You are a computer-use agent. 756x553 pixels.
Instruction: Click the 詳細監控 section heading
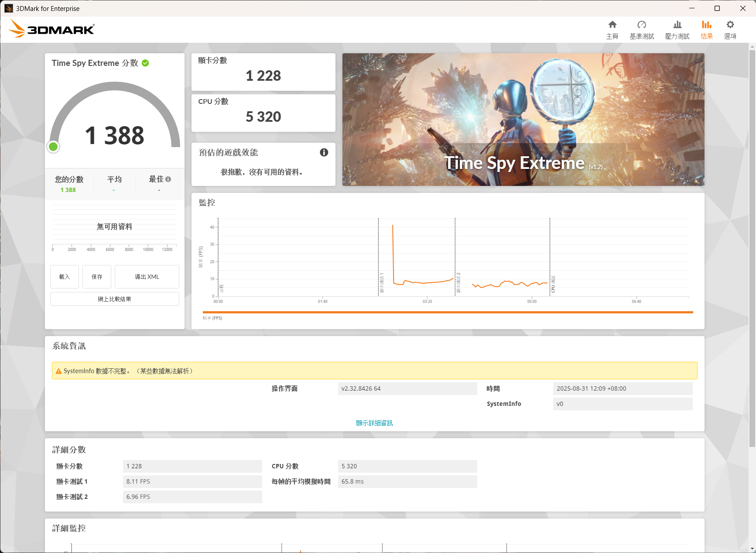[x=69, y=528]
